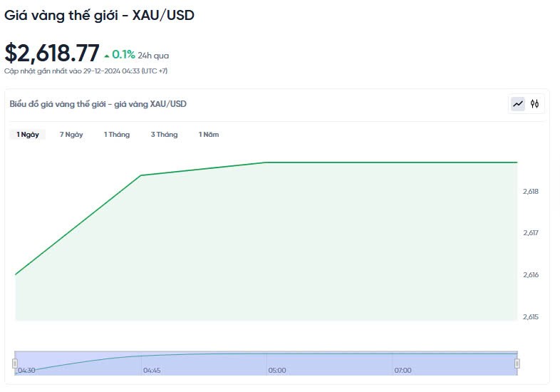
Task: Click the 05:00 mark in the navigator
Action: [x=277, y=371]
